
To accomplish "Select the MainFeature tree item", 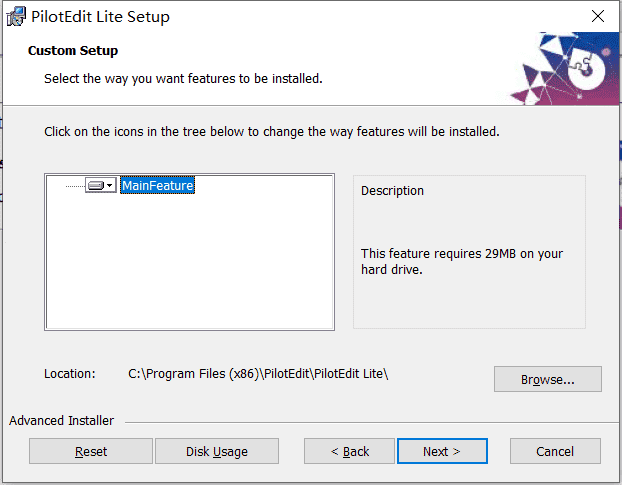I will pyautogui.click(x=157, y=185).
